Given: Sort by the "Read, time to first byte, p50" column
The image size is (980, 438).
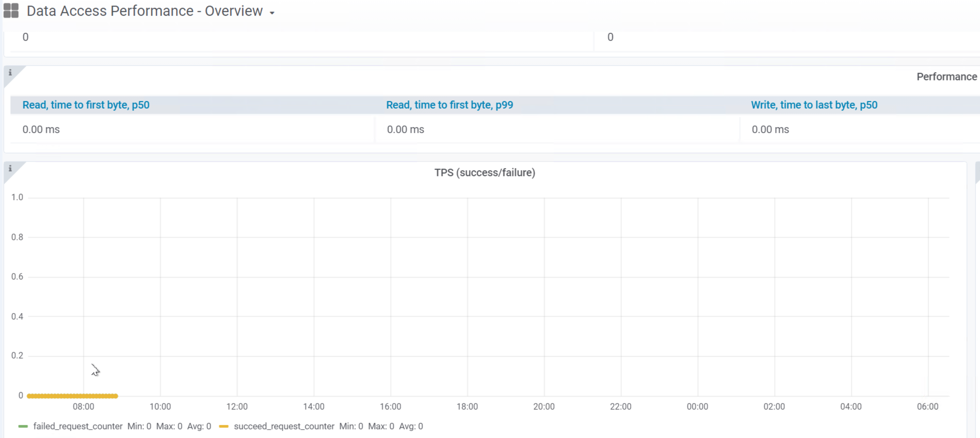Looking at the screenshot, I should click(86, 104).
